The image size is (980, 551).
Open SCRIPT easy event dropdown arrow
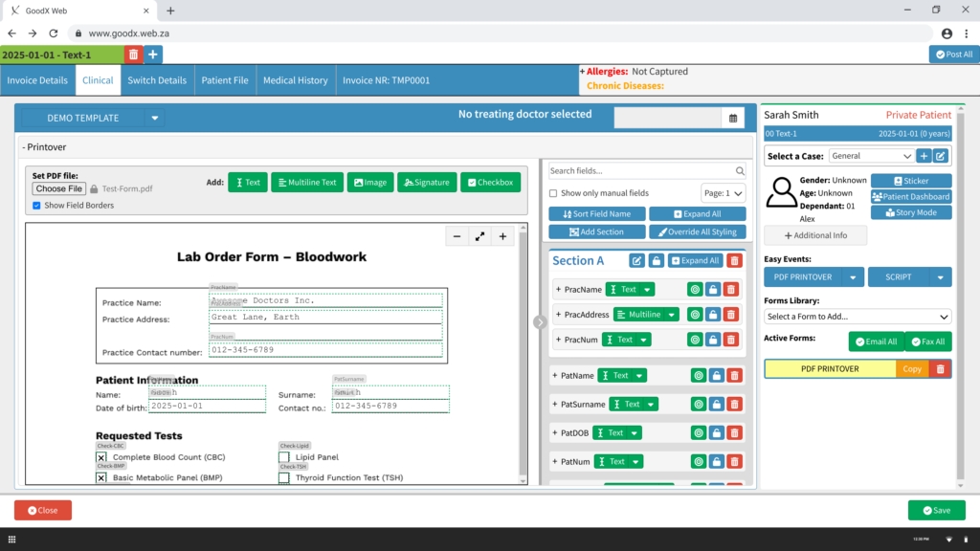940,277
